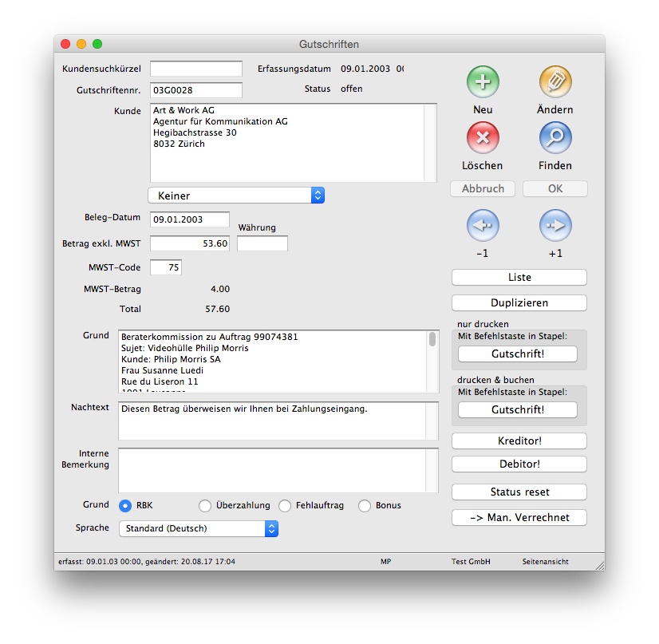The image size is (659, 644).
Task: Go to next record with +1 arrow
Action: (x=554, y=226)
